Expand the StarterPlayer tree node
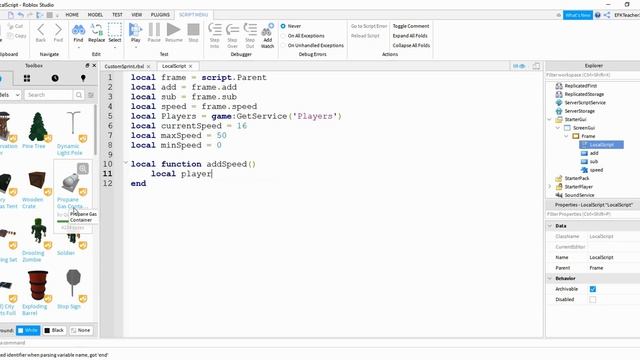The height and width of the screenshot is (360, 640). point(549,187)
